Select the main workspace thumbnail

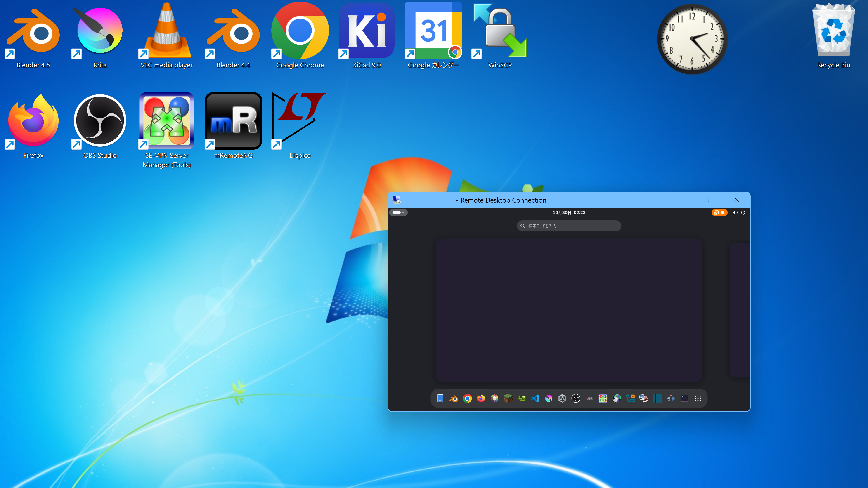click(x=569, y=310)
